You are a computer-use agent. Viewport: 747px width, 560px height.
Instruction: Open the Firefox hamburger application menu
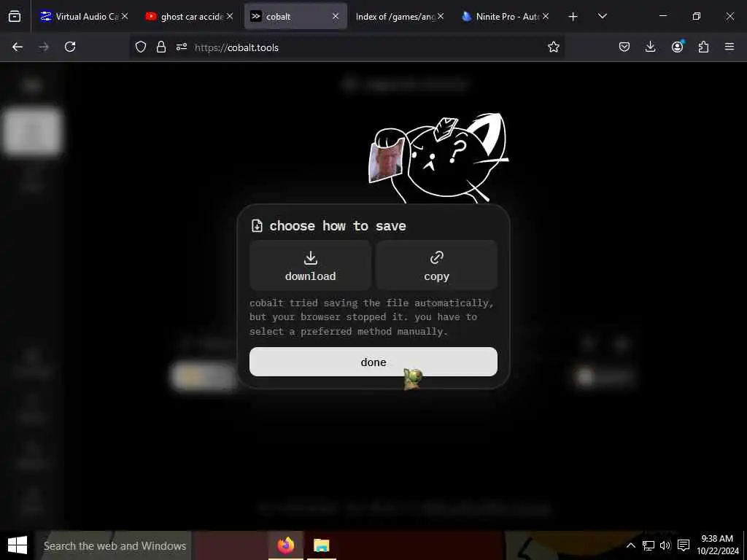tap(729, 47)
